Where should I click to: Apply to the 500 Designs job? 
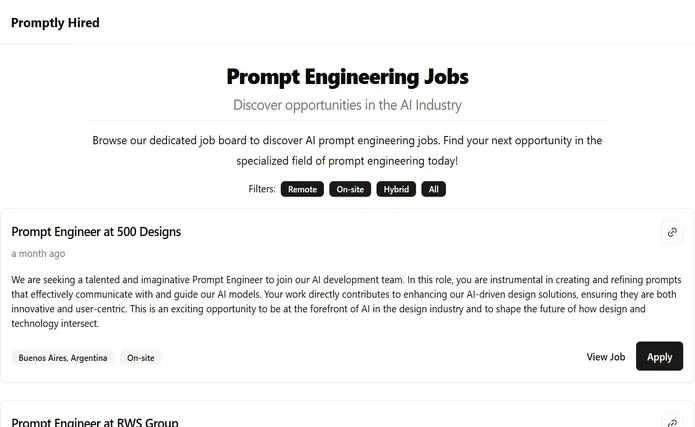(x=659, y=356)
